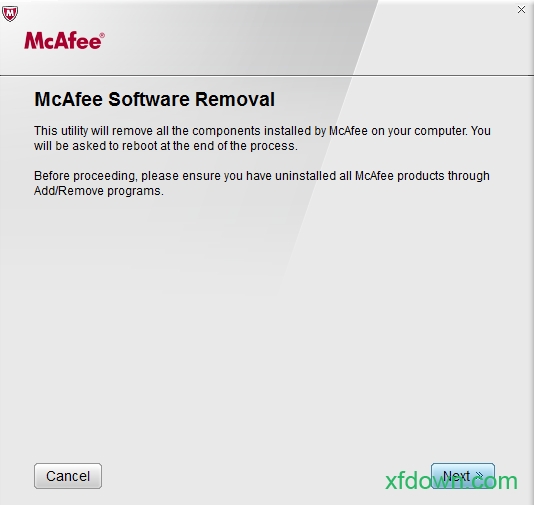Click the McAfee shield icon in title bar

10,14
